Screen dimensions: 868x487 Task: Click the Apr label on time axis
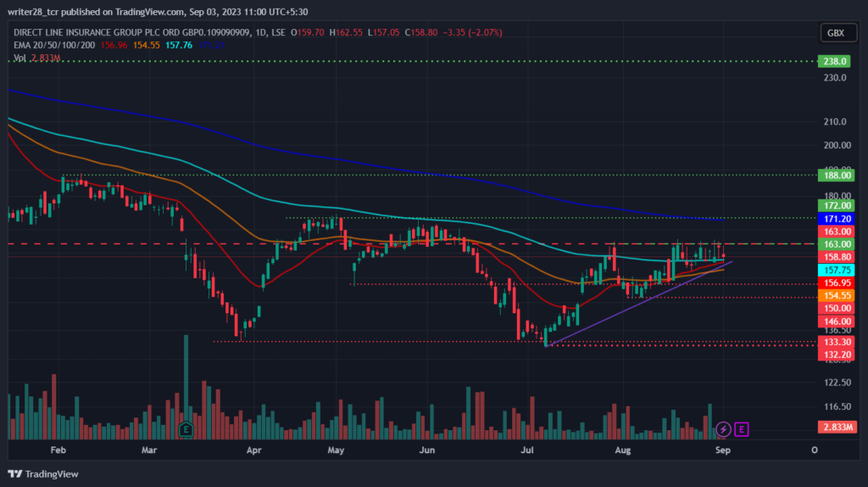point(253,450)
